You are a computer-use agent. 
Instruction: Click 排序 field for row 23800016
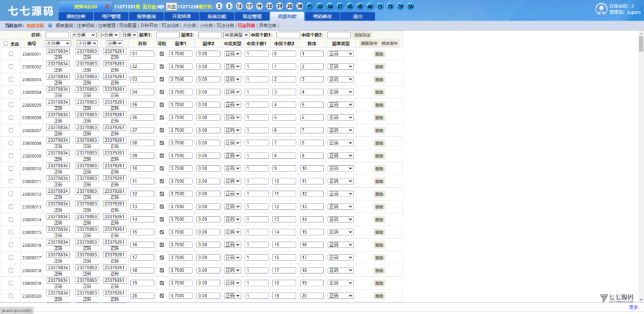[312, 245]
